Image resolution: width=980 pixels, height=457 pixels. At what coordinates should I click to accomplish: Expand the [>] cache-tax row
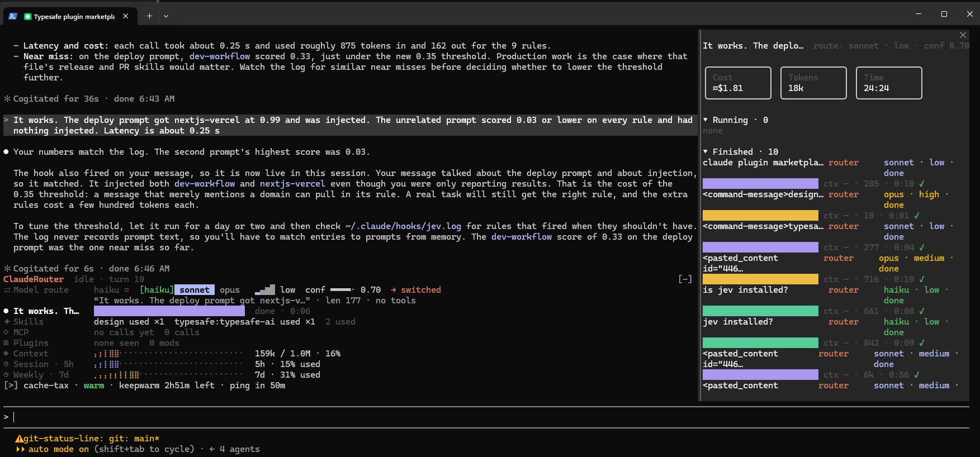click(11, 385)
